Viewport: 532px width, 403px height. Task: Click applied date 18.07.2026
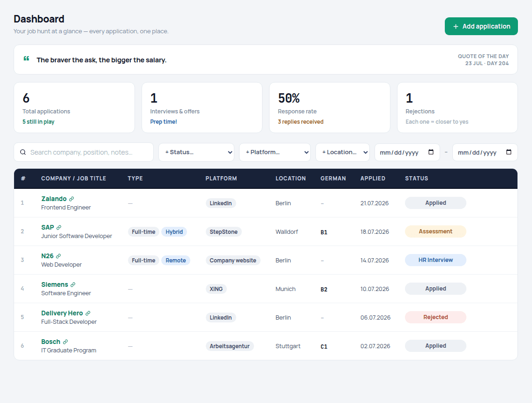[375, 231]
